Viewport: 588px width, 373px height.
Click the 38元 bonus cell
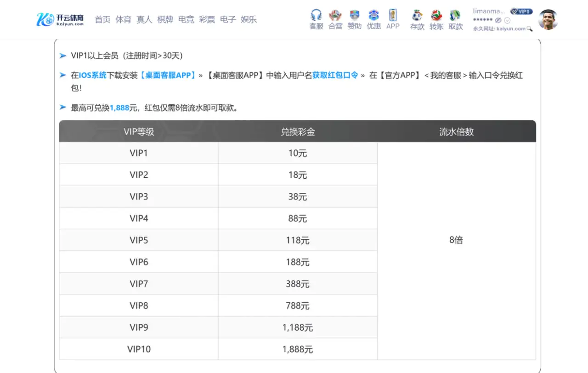[298, 197]
